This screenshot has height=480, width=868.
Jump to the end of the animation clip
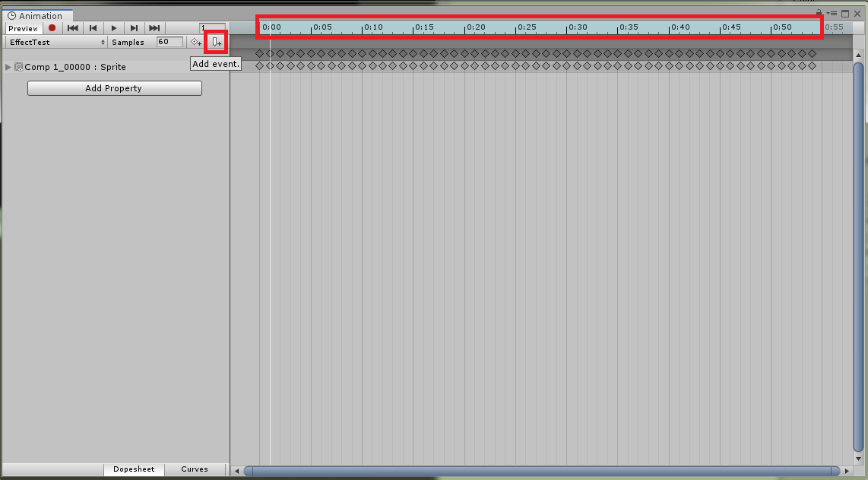coord(154,27)
